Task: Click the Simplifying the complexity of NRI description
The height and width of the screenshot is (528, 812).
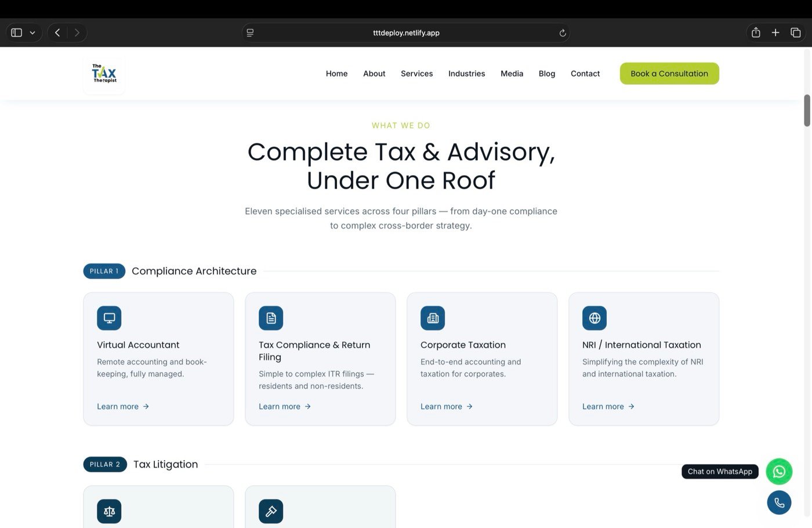Action: point(643,368)
